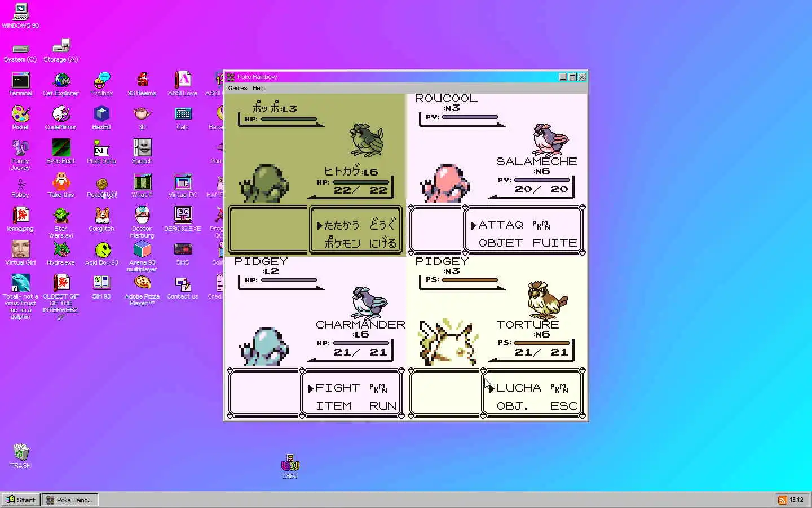This screenshot has width=812, height=508.
Task: Select ITEM in the English battle menu
Action: 333,406
